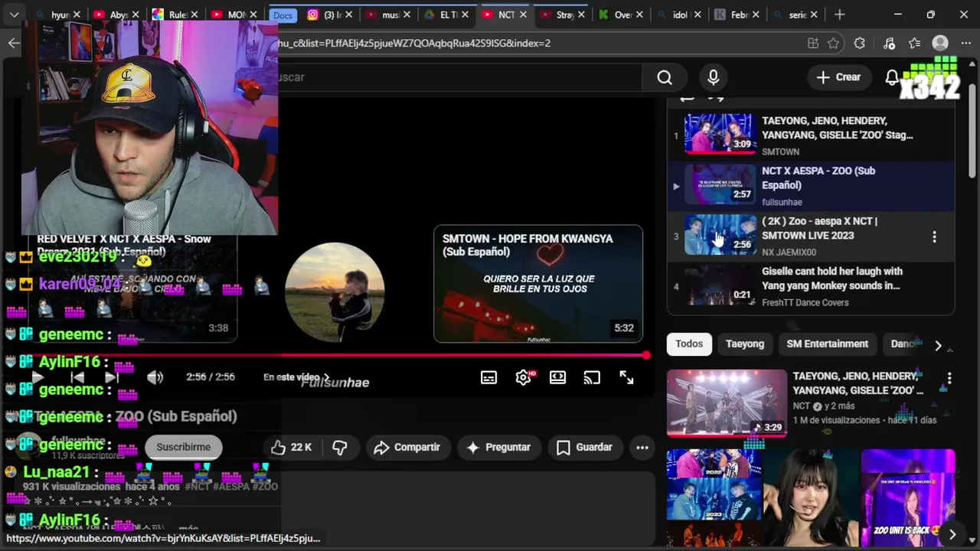This screenshot has width=980, height=551.
Task: Open the browser extensions puzzle icon
Action: [x=860, y=44]
